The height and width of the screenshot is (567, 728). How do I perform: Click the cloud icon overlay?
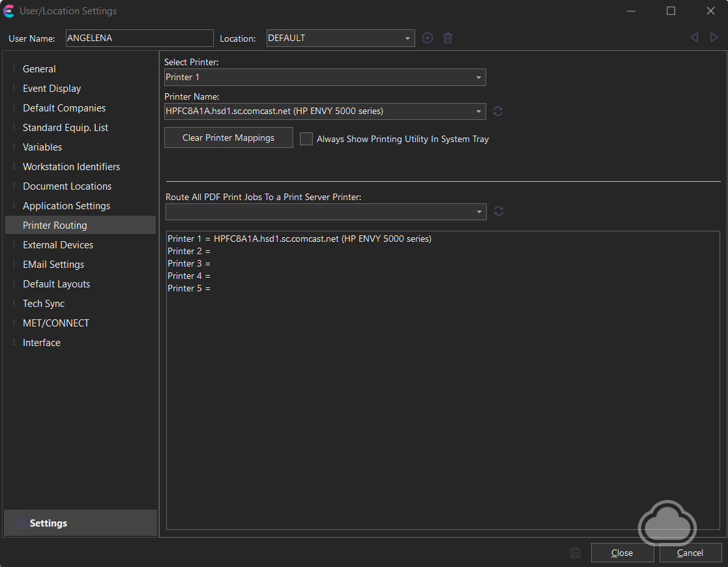click(x=667, y=521)
